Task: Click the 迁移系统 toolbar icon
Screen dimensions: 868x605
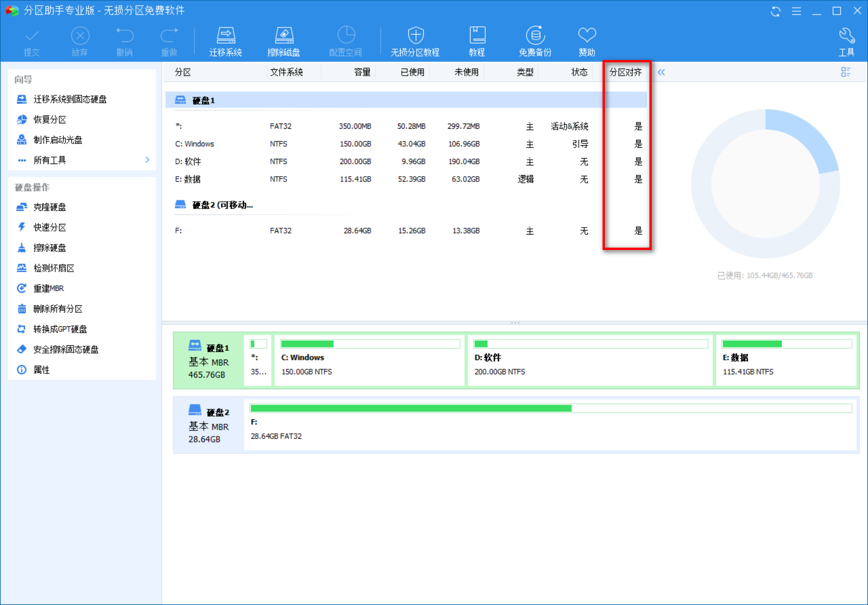Action: (226, 42)
